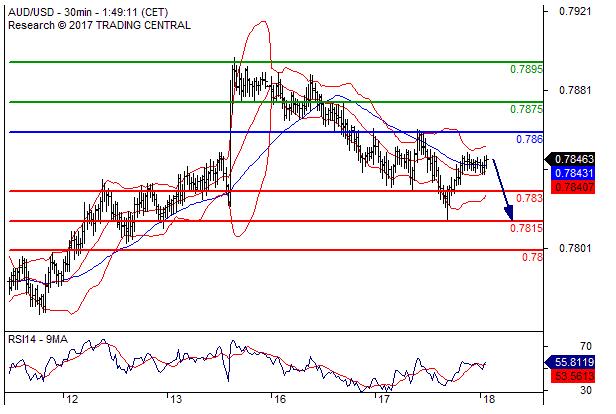The image size is (616, 414).
Task: Click the RSI 30 level label
Action: 586,390
